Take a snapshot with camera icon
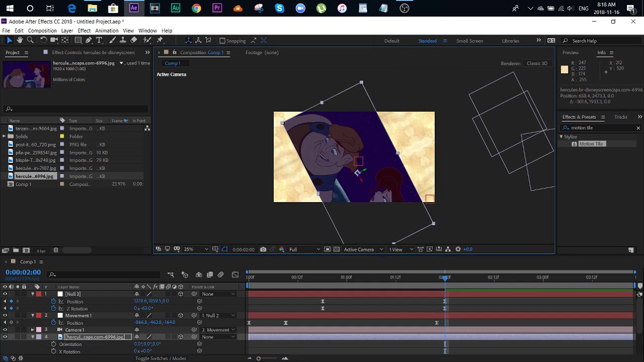 click(x=263, y=249)
